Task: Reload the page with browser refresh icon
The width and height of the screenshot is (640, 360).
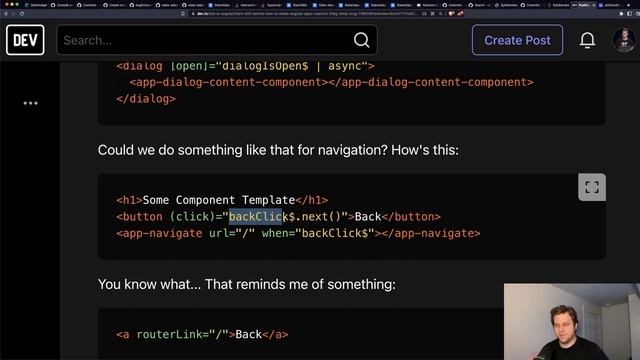Action: pos(22,13)
